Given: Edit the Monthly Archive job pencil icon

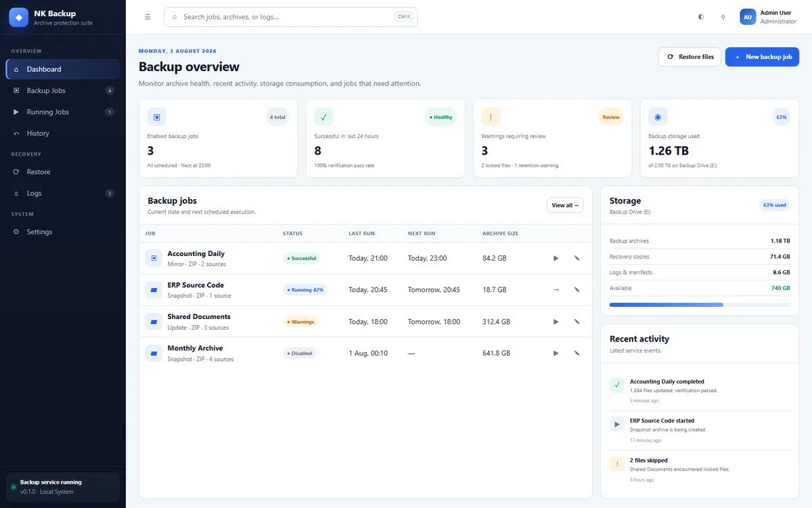Looking at the screenshot, I should tap(577, 353).
